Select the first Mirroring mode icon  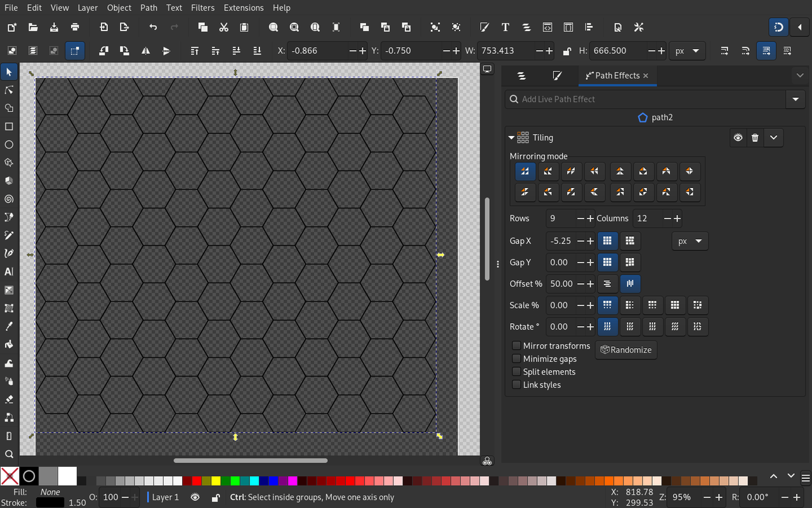pos(525,171)
